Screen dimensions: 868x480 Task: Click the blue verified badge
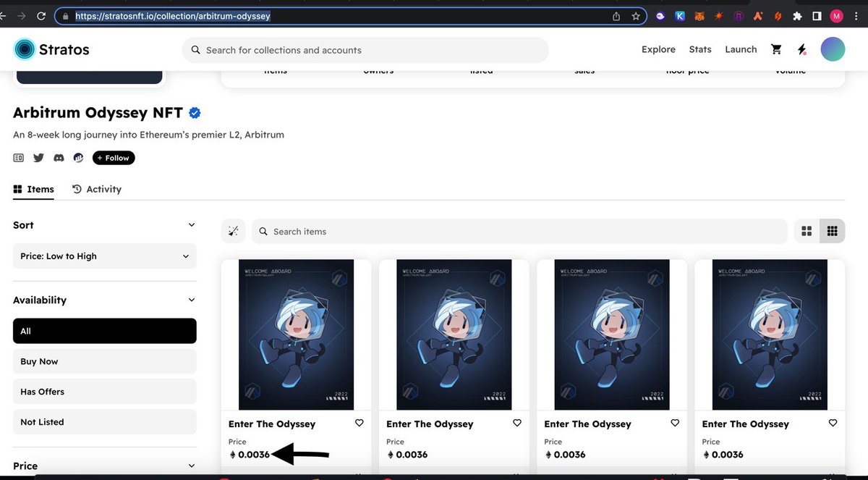pos(195,113)
